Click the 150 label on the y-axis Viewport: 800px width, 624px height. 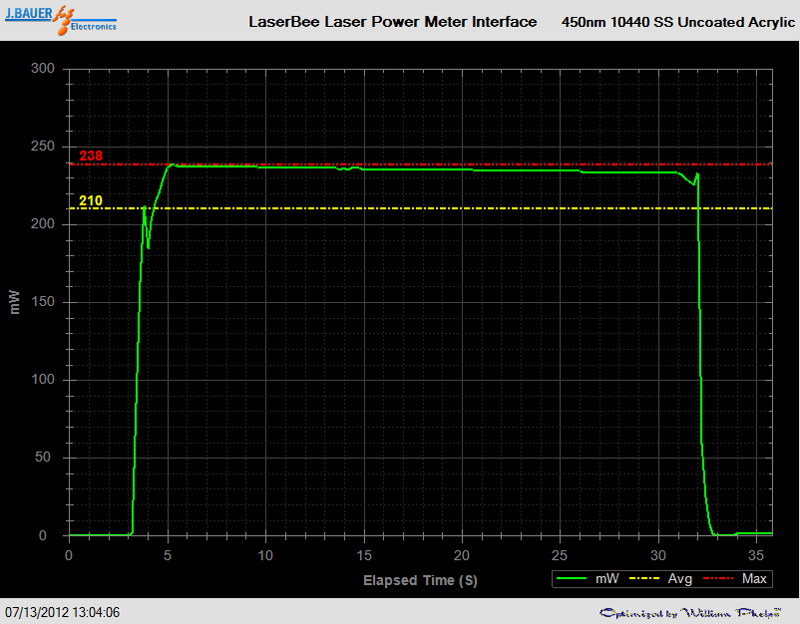pyautogui.click(x=43, y=302)
